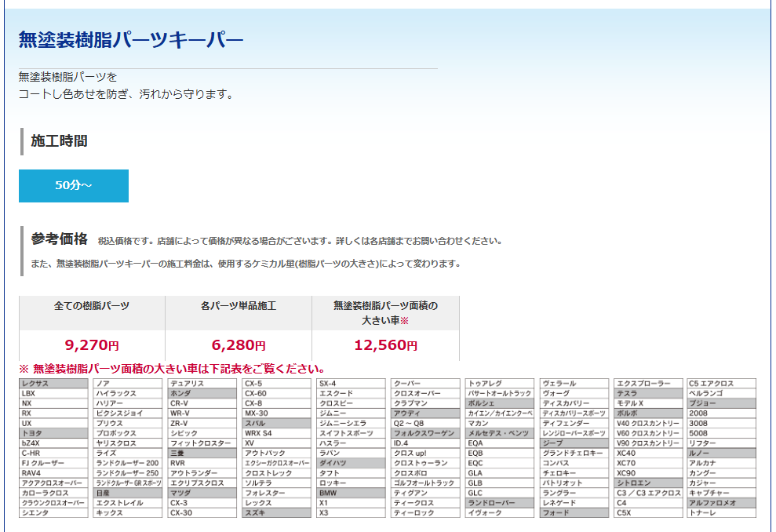The image size is (776, 532).
Task: Select the 全ての樹脂パーツ price header
Action: tap(92, 305)
